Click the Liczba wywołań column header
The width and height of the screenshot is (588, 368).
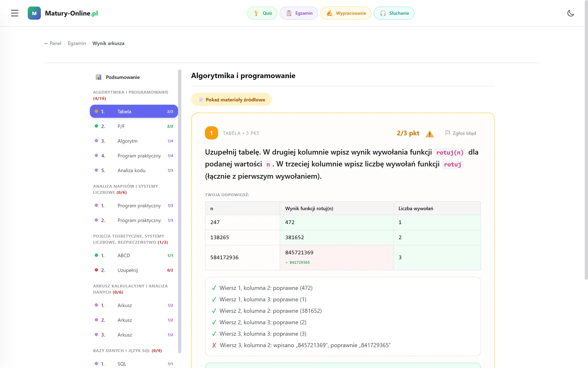pyautogui.click(x=437, y=209)
